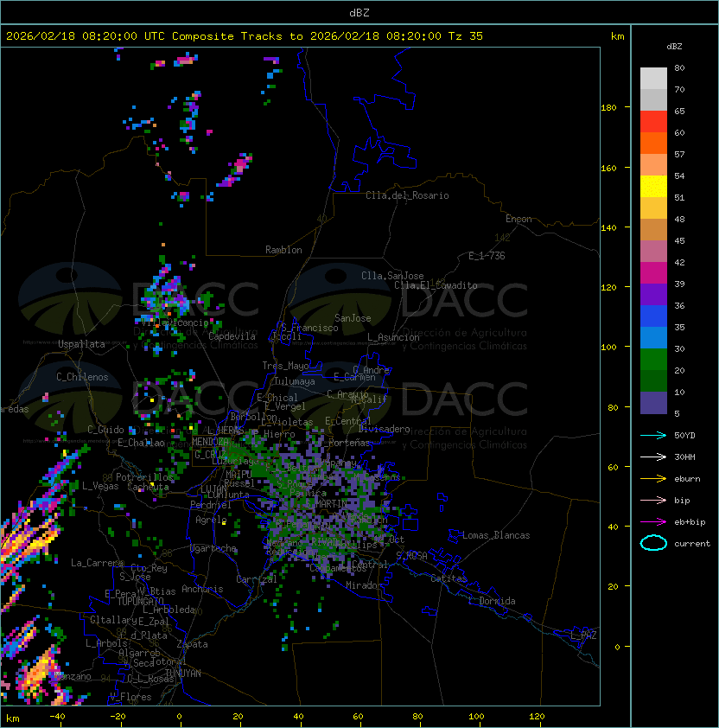
Task: Click the Agrelo map label
Action: [211, 520]
